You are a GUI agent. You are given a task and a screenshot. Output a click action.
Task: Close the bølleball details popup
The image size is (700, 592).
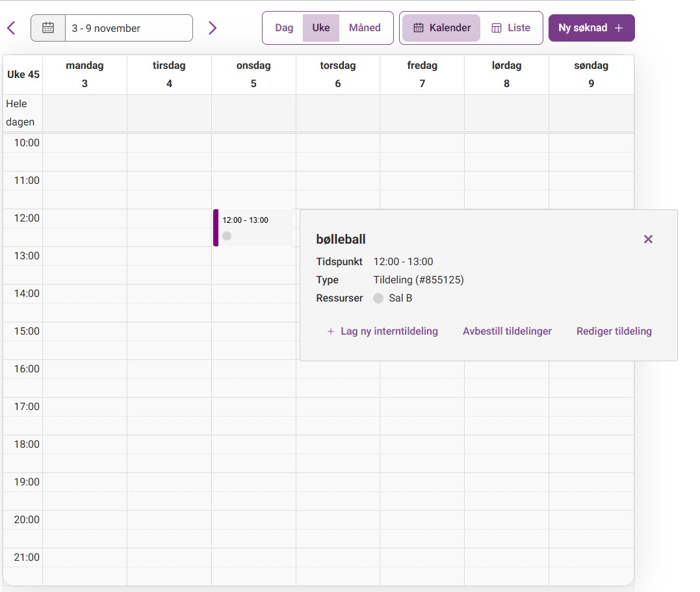647,239
